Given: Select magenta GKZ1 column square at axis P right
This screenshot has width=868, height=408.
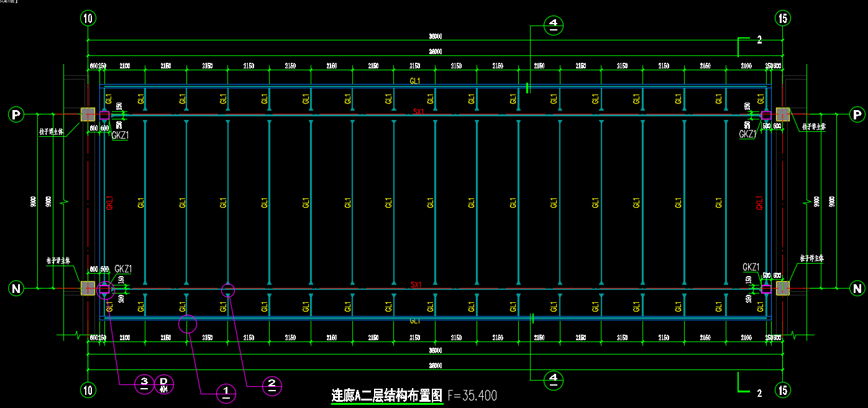Looking at the screenshot, I should point(766,115).
